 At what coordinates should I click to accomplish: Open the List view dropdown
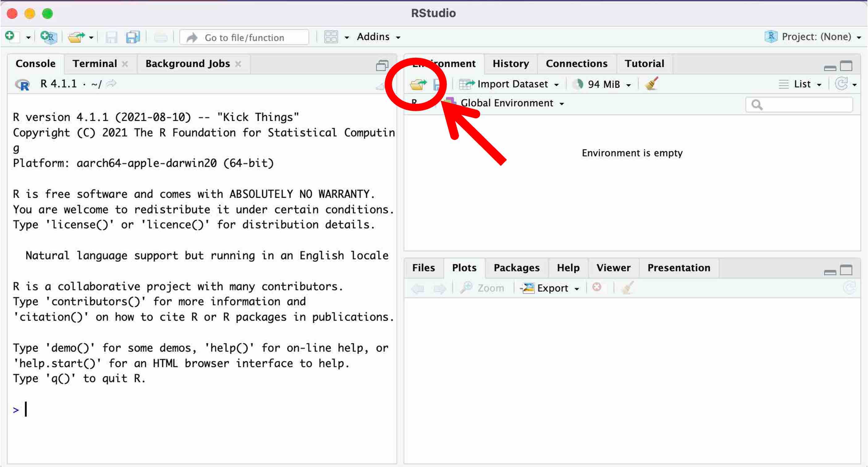coord(800,84)
